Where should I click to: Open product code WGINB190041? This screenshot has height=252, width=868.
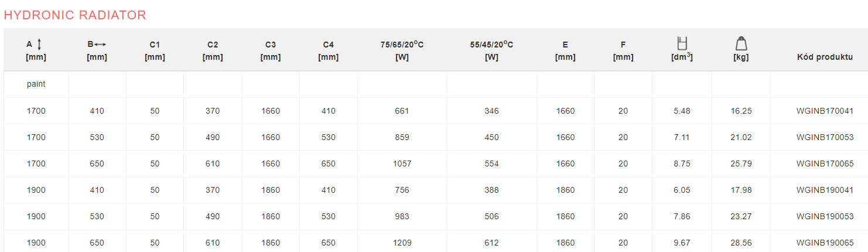click(x=825, y=190)
